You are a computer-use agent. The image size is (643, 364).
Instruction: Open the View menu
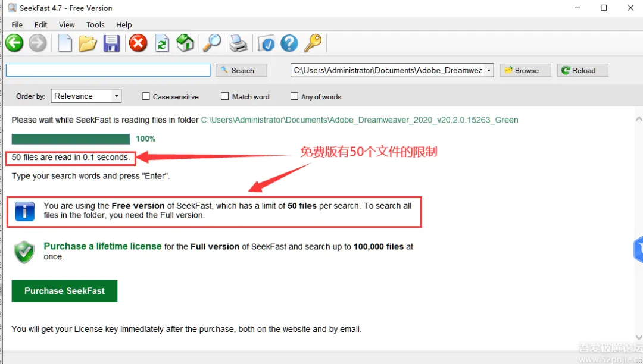tap(67, 24)
